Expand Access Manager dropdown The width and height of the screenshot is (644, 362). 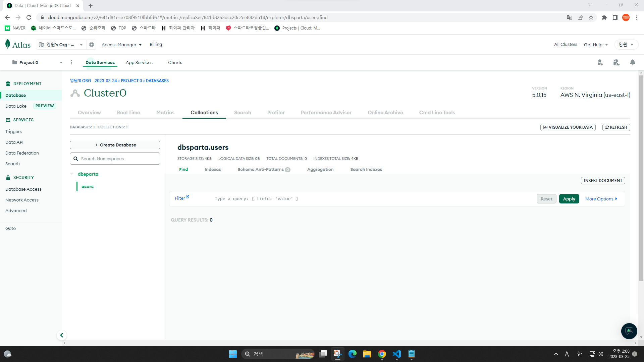[x=122, y=45]
